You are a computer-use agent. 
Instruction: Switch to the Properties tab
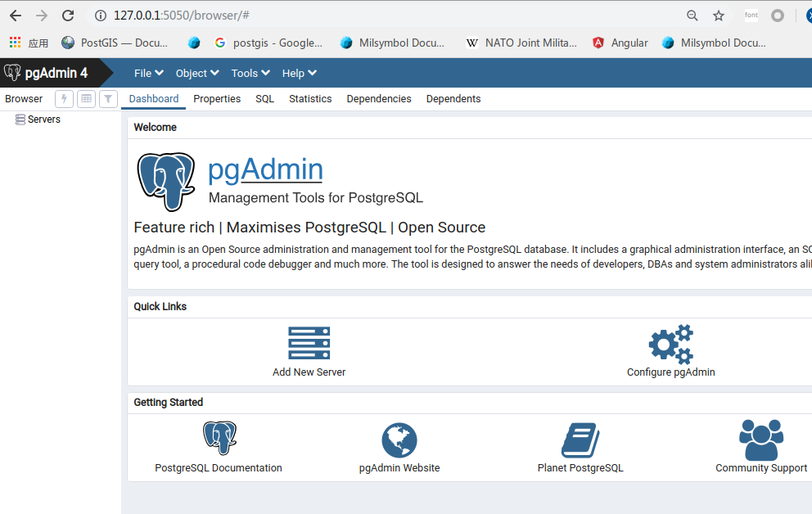point(217,99)
